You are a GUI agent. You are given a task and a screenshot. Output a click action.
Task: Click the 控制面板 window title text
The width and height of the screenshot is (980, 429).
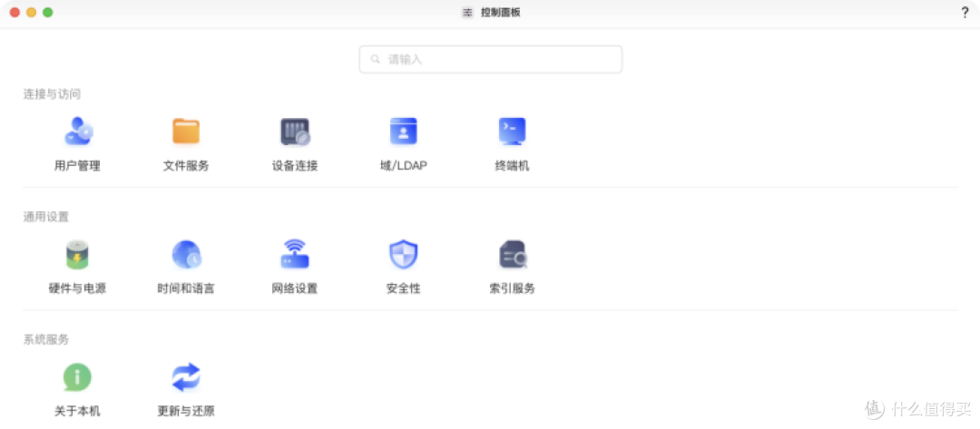click(x=501, y=13)
